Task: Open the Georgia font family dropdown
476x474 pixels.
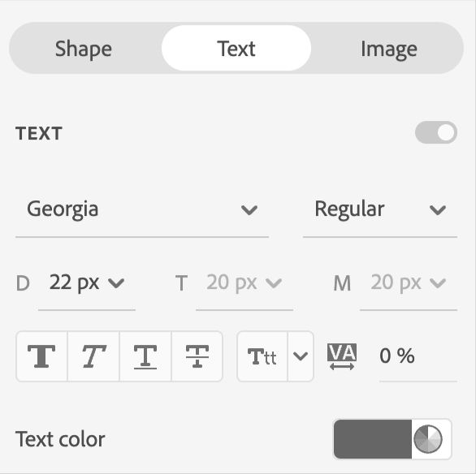Action: tap(142, 209)
